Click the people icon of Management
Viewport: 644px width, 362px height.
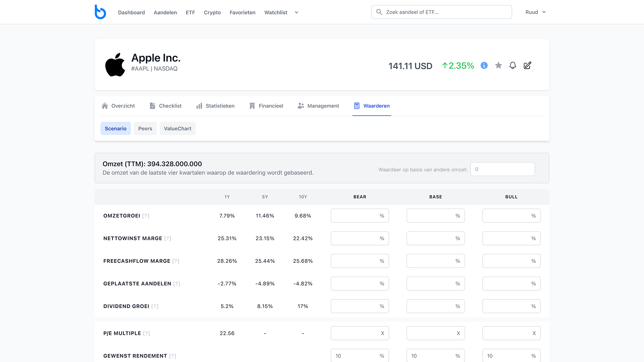tap(301, 106)
